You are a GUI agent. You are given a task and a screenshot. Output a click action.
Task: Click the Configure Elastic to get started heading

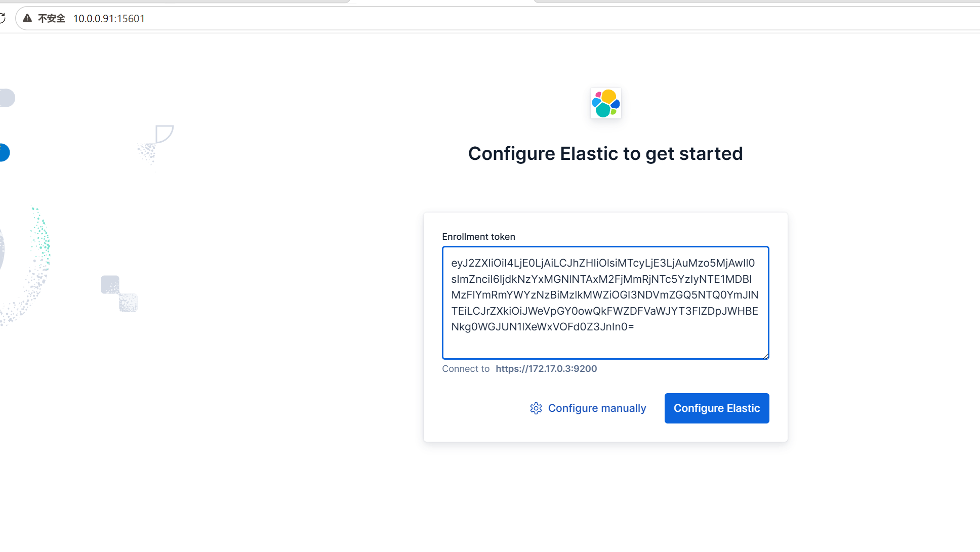pos(605,154)
